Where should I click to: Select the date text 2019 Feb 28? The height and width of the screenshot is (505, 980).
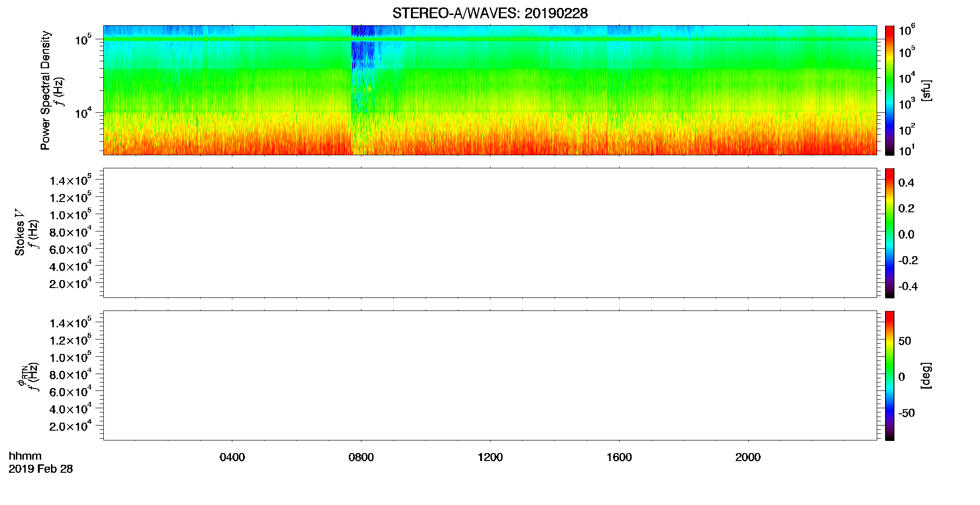pos(41,469)
